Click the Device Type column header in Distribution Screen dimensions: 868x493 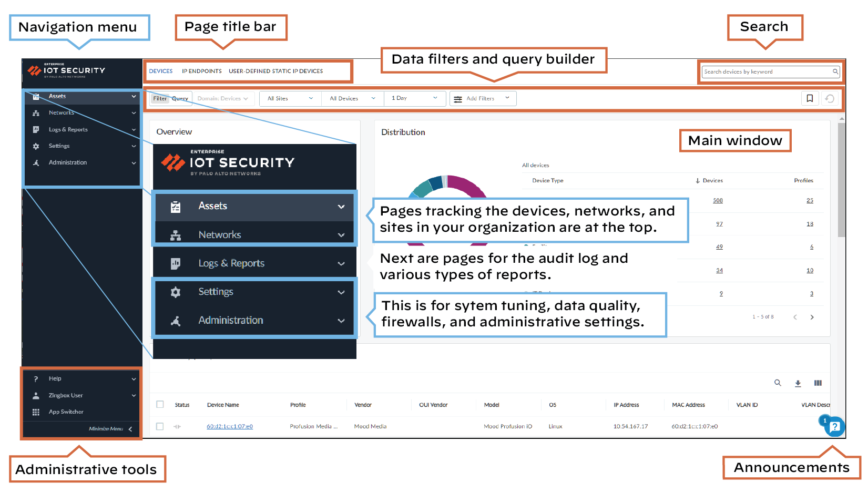(548, 181)
